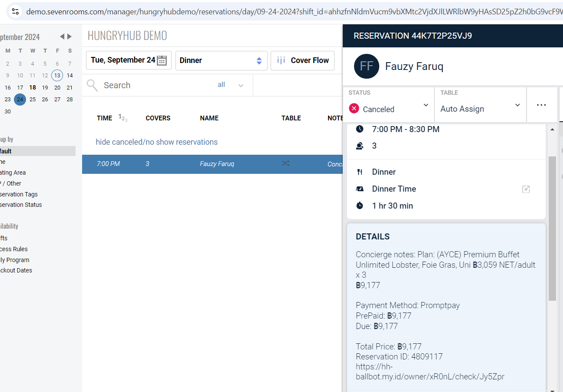Viewport: 563px width, 392px height.
Task: Click the auto-assign shuffle icon in row
Action: point(285,164)
